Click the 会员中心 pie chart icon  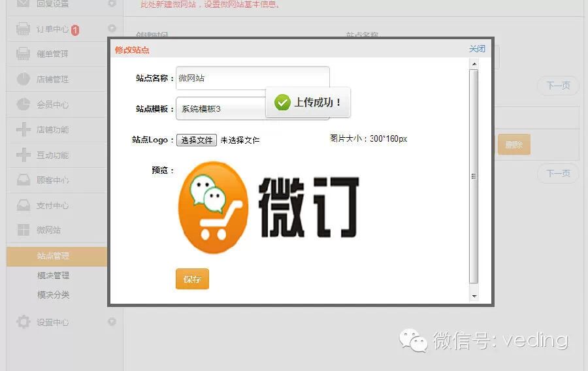pos(24,105)
